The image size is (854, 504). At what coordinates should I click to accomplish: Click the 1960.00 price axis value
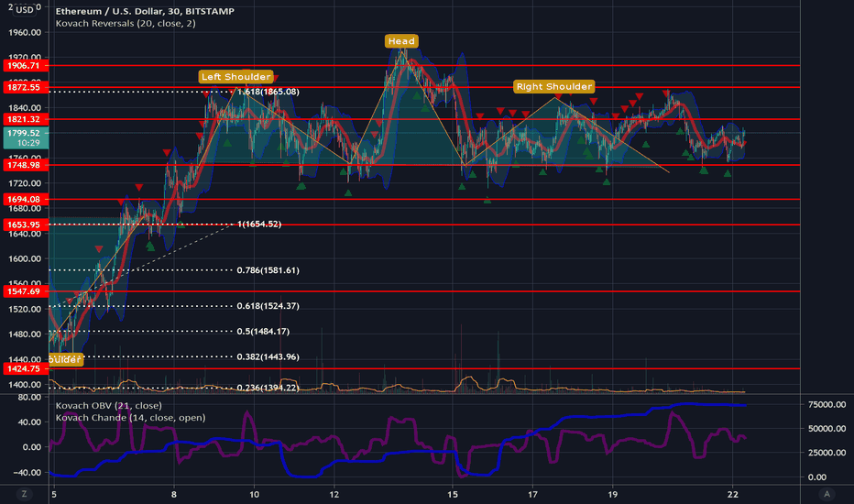coord(25,32)
